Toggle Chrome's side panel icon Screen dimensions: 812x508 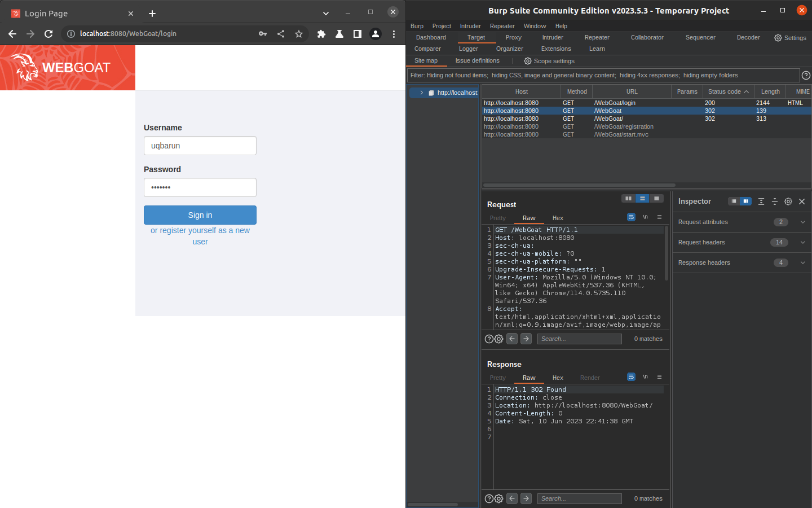tap(358, 34)
